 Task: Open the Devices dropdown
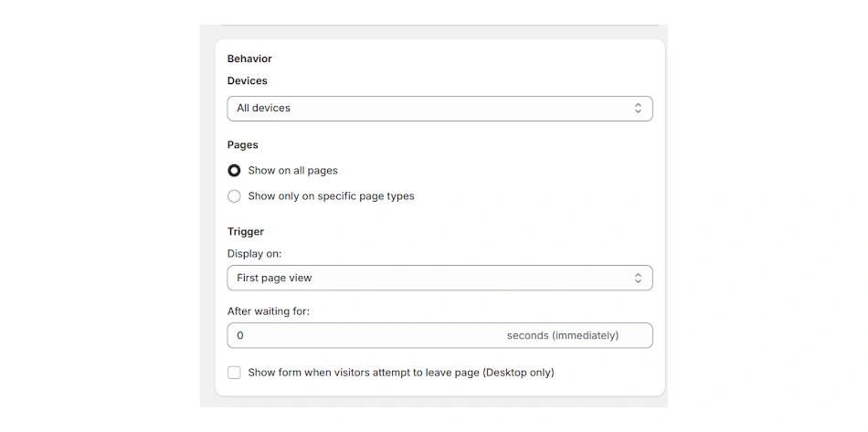439,108
